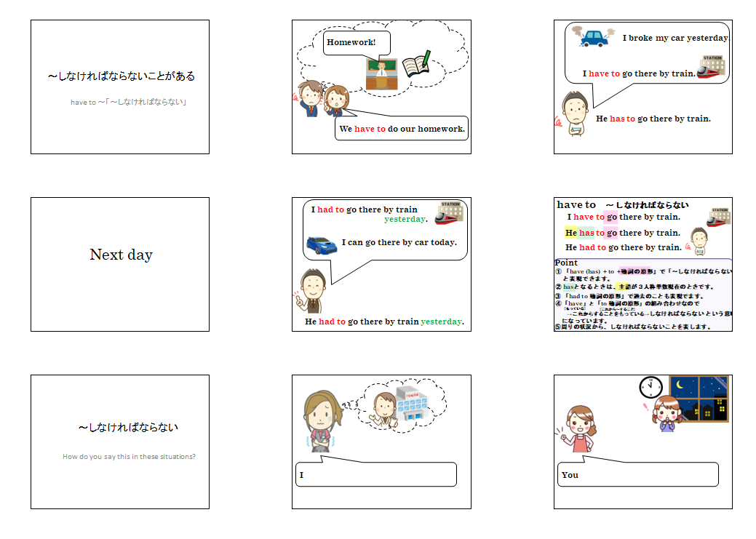Click the broken blue car icon
This screenshot has width=756, height=539.
coord(593,36)
